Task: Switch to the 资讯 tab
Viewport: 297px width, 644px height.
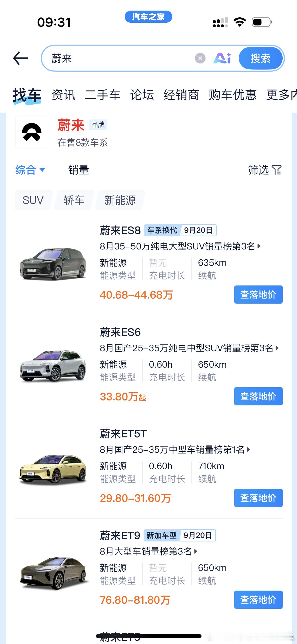Action: [x=63, y=95]
